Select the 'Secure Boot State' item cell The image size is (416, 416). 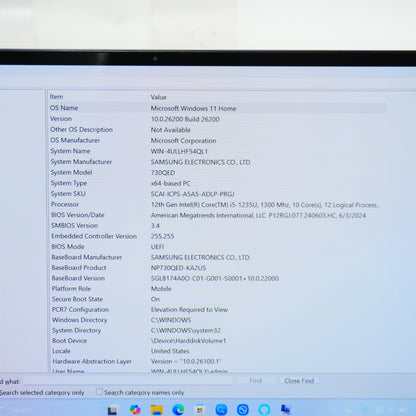[x=77, y=299]
